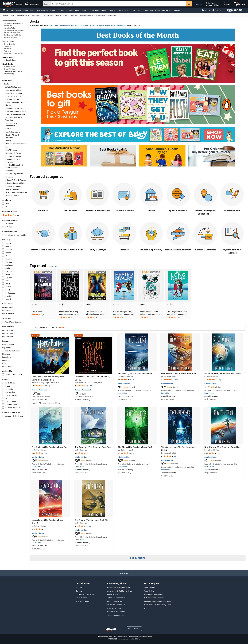Open the basket cart icon
Image resolution: width=248 pixels, height=644 pixels.
tap(240, 4)
